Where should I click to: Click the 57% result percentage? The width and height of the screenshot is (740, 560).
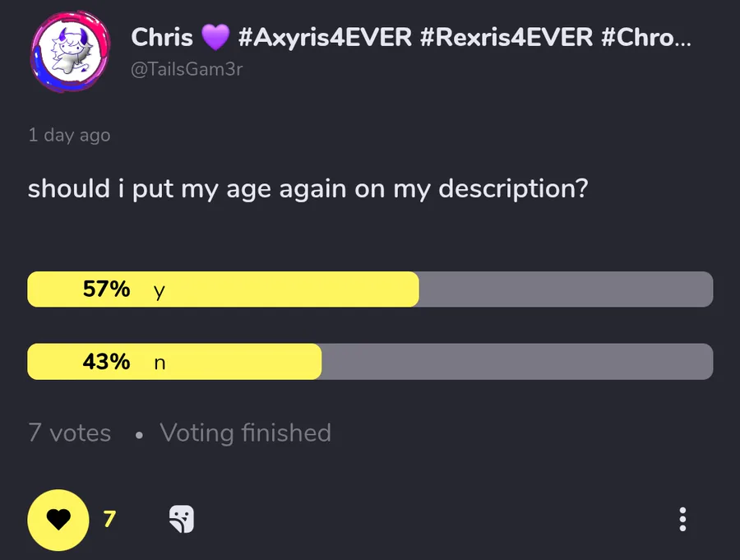(106, 289)
